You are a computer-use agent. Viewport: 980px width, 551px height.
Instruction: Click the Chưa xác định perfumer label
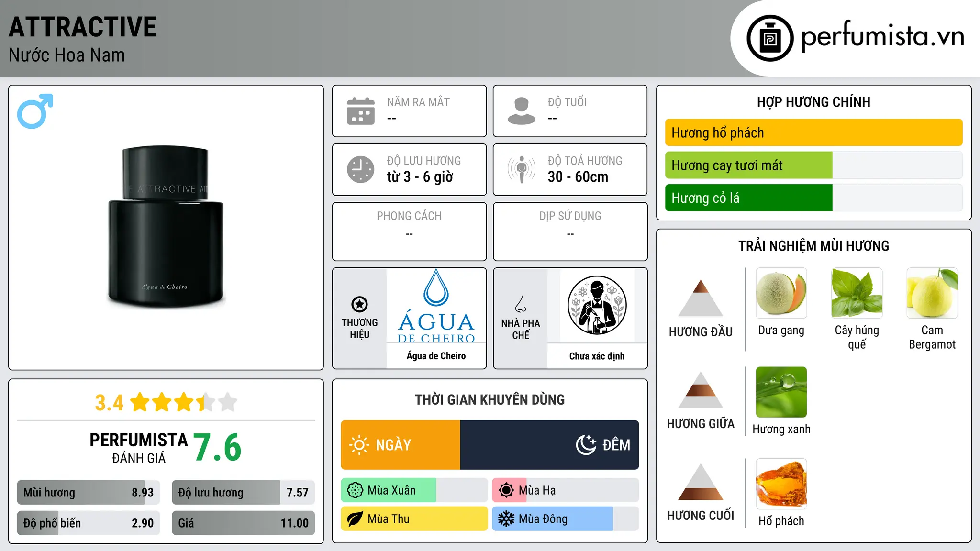[x=597, y=356]
